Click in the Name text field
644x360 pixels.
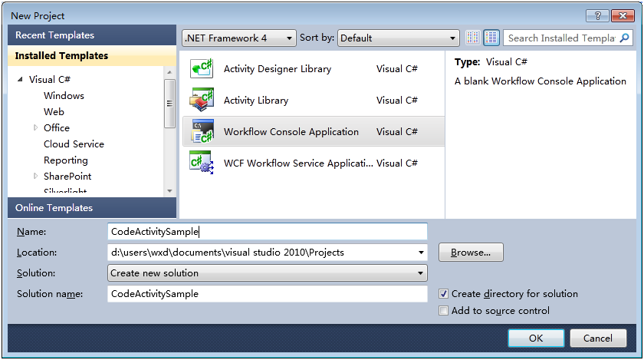click(268, 232)
